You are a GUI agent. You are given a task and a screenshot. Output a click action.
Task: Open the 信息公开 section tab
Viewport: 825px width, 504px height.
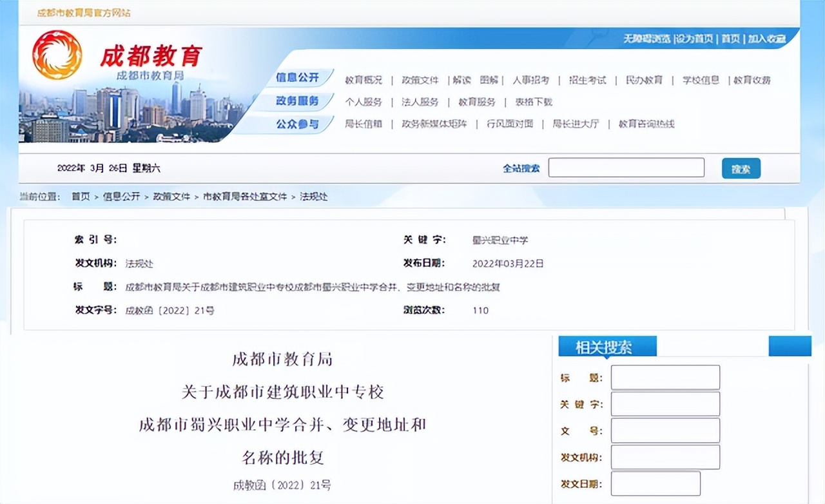tap(298, 78)
